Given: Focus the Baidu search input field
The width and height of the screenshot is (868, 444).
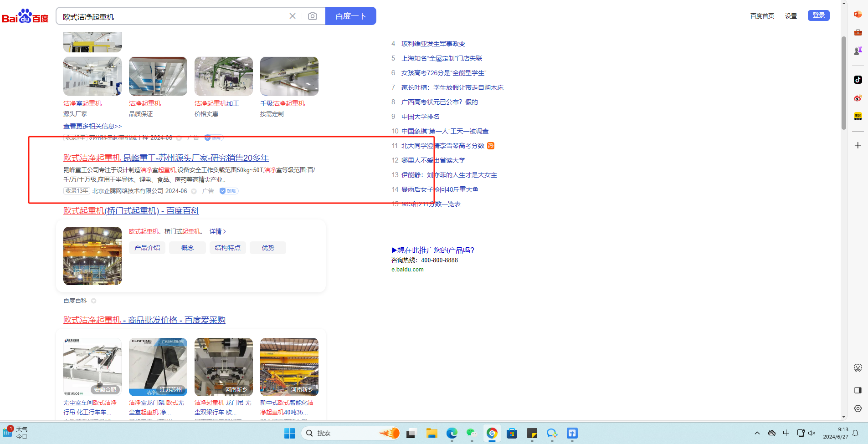Looking at the screenshot, I should pos(173,16).
